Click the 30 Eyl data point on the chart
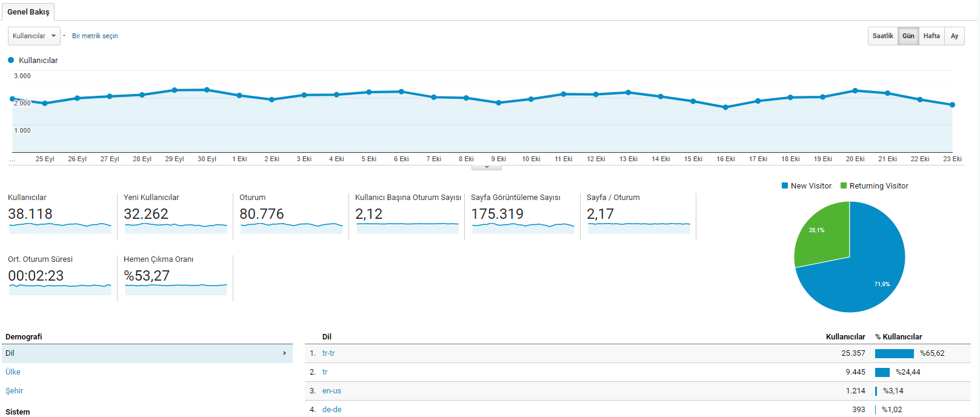 (x=207, y=90)
